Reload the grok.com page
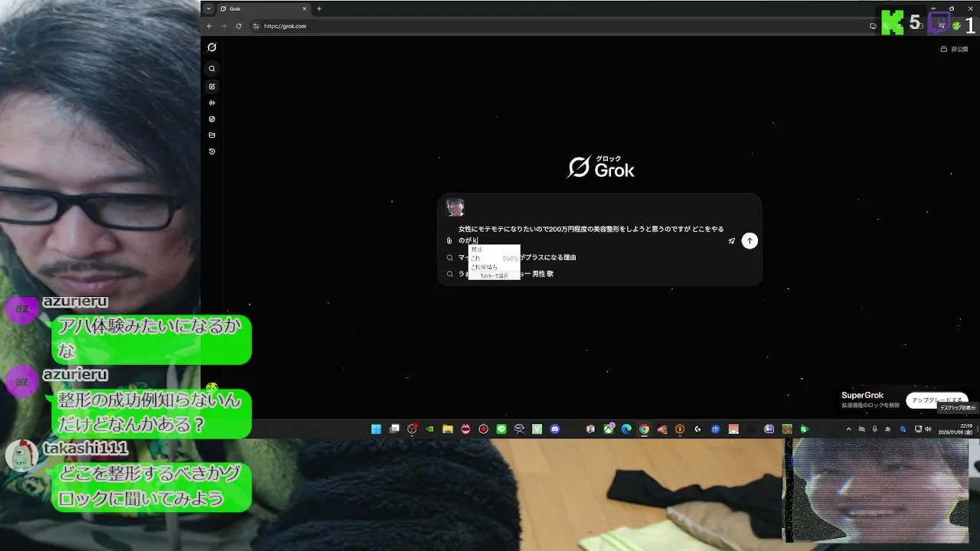Image resolution: width=980 pixels, height=551 pixels. [x=239, y=26]
